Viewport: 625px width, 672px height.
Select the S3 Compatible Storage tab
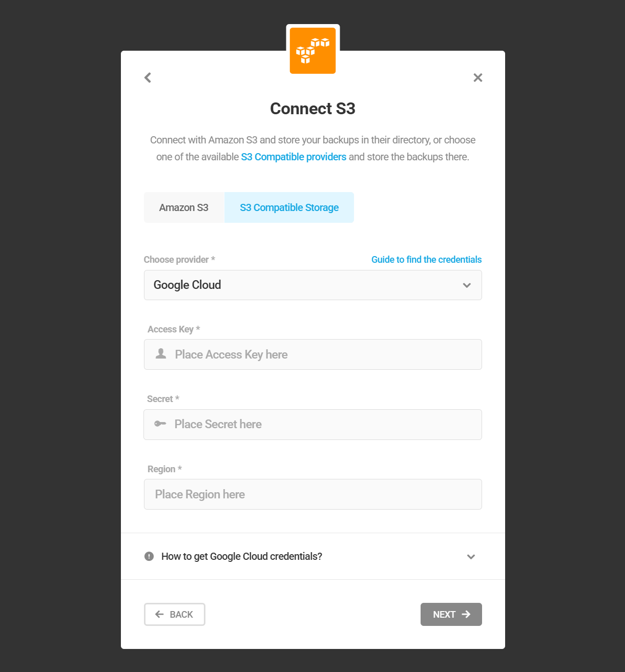click(x=289, y=207)
